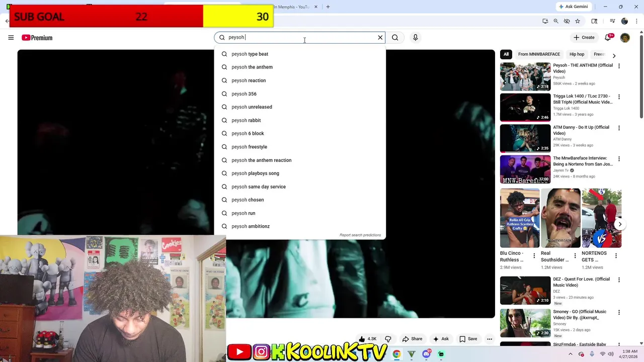The height and width of the screenshot is (362, 644).
Task: Clear the search box with the X
Action: click(380, 37)
